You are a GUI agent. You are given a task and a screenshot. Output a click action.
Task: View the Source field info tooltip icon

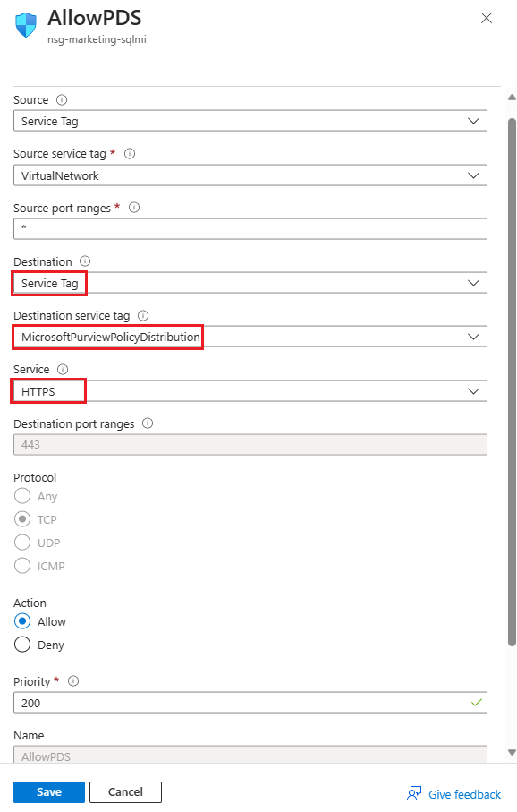tap(59, 99)
